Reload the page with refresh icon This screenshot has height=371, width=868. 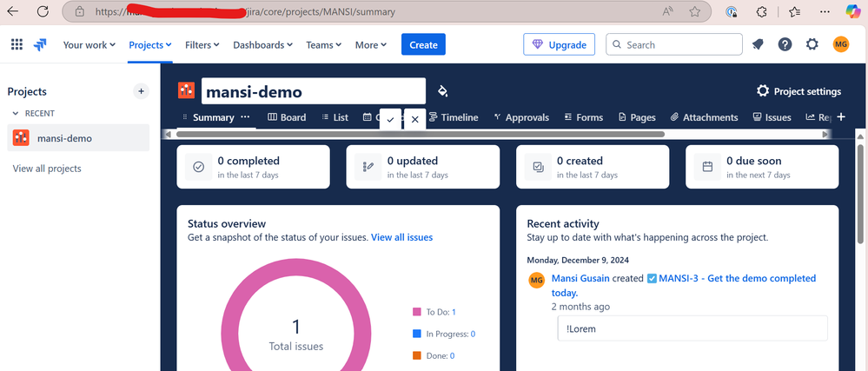[43, 11]
